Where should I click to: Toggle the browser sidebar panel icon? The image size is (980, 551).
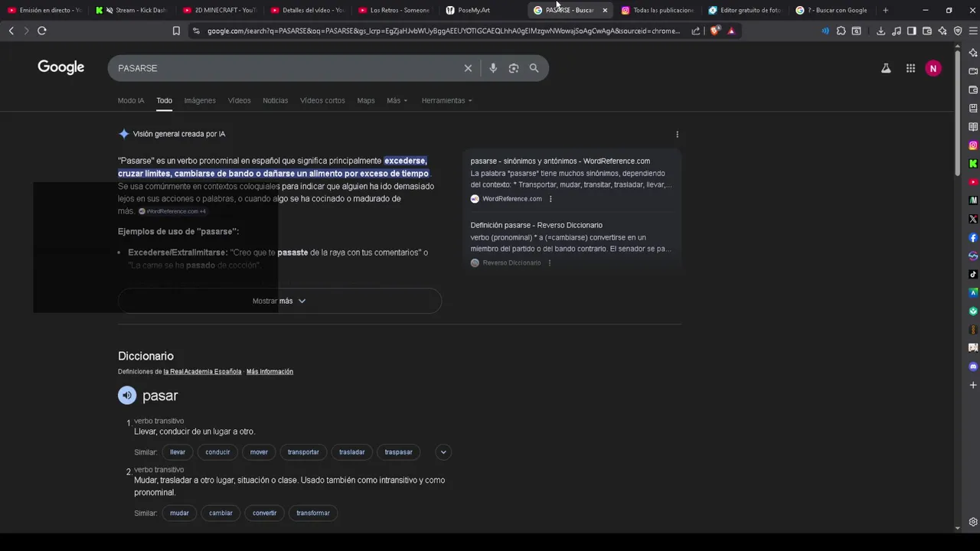912,31
